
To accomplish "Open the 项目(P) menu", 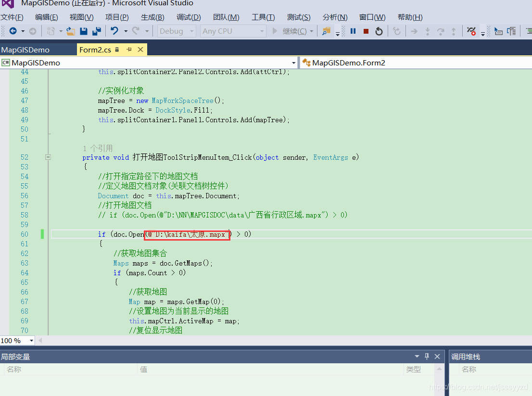I will pos(117,17).
